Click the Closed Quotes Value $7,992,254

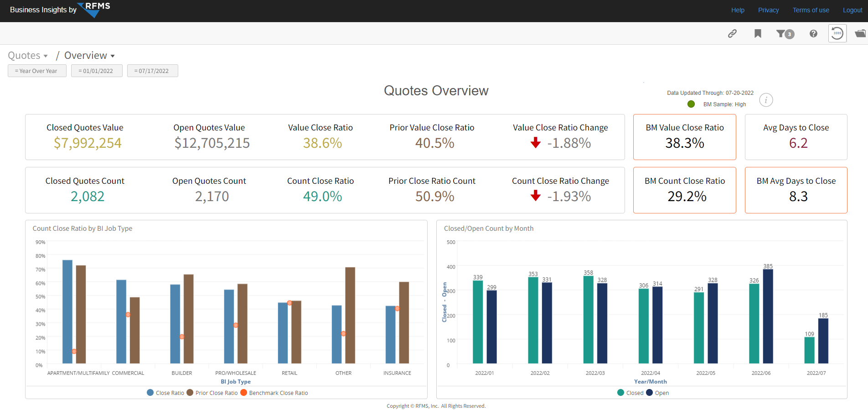(x=88, y=143)
